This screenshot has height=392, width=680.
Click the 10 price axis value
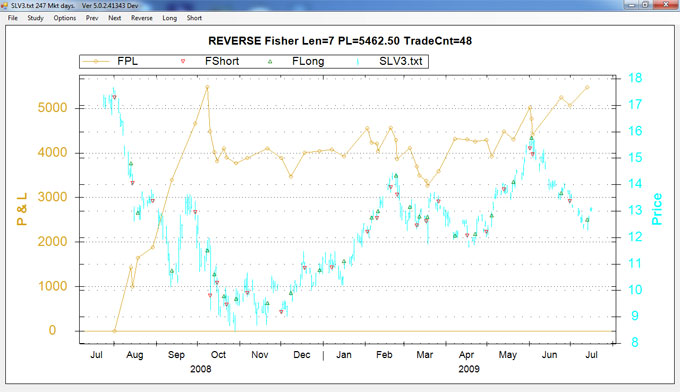635,290
